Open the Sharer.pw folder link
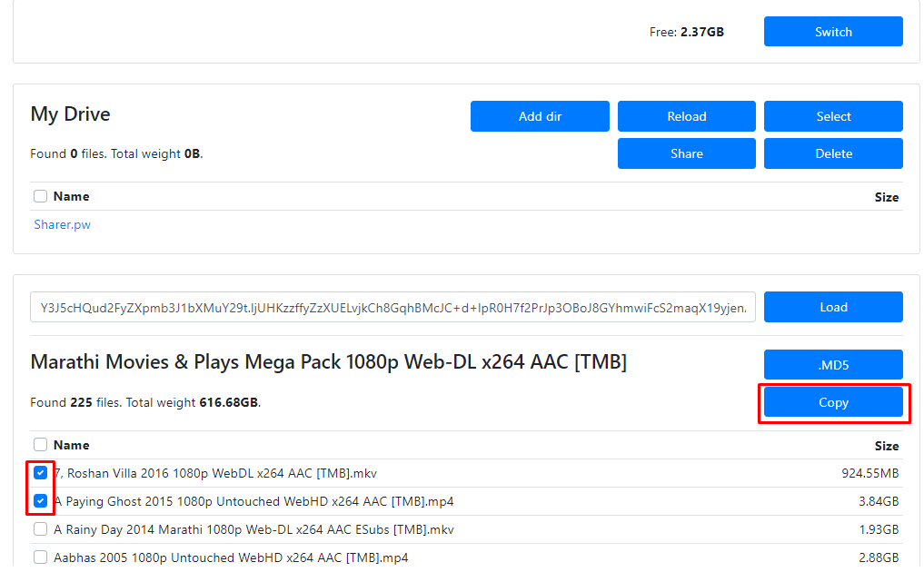924x582 pixels. (x=62, y=224)
